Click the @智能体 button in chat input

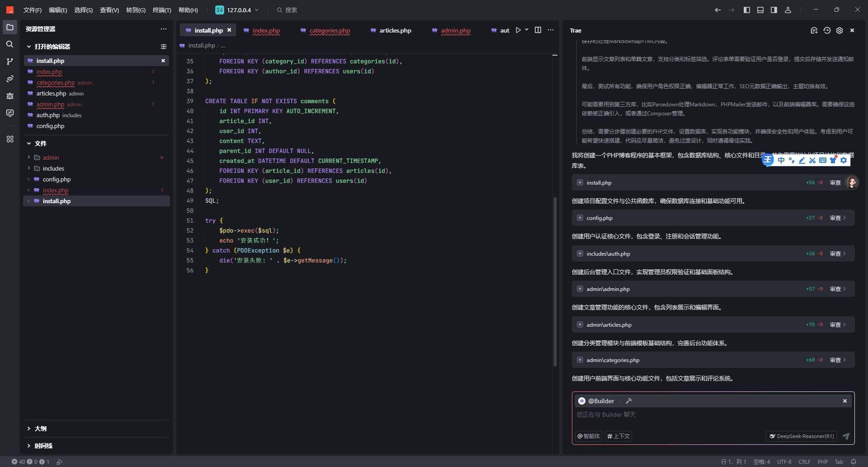(589, 436)
